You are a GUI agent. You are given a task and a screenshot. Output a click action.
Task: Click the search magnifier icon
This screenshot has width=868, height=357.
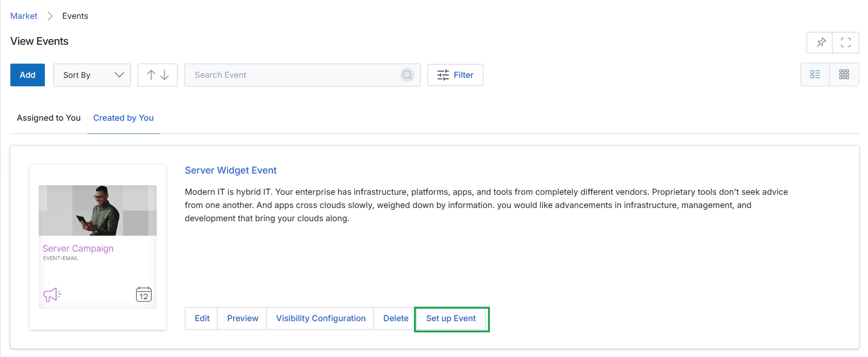[407, 75]
